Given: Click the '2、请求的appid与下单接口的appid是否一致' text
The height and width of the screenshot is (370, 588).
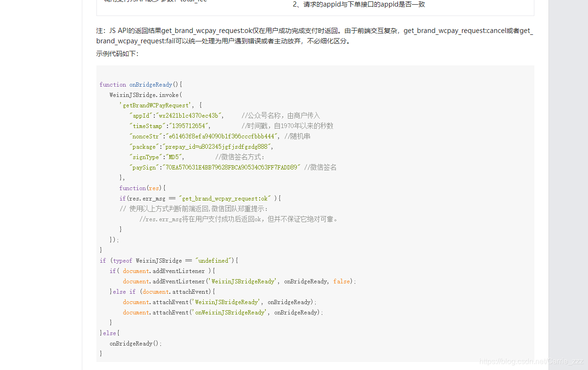Looking at the screenshot, I should pos(359,4).
